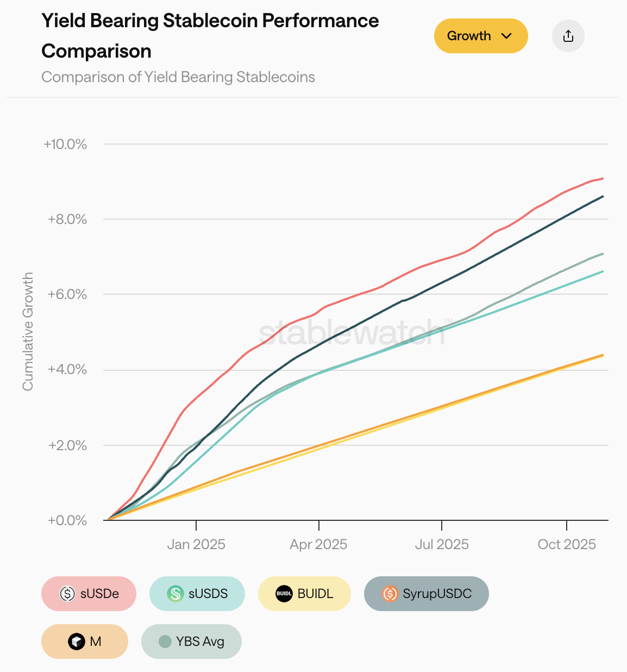The width and height of the screenshot is (627, 672).
Task: Toggle the sUSDe series legend
Action: coord(89,593)
